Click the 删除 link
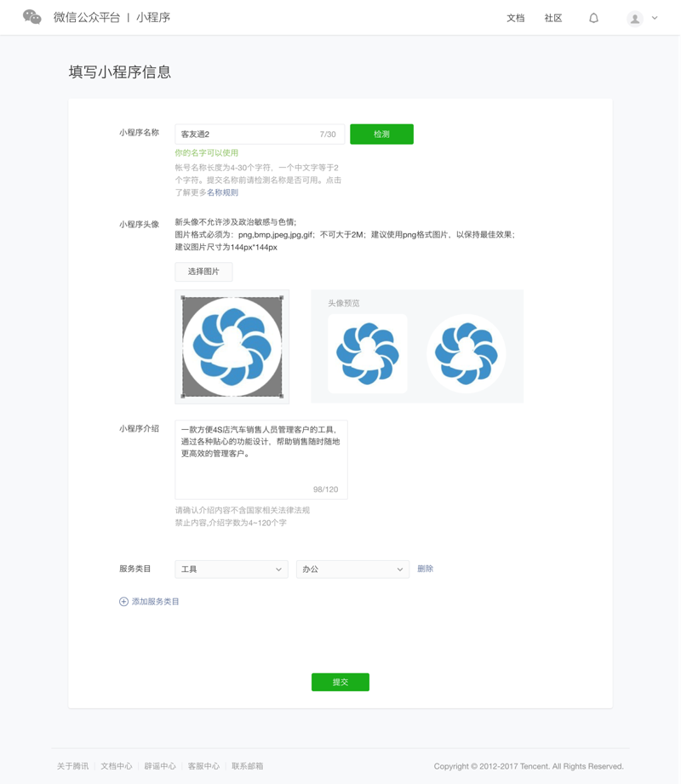 click(x=425, y=569)
